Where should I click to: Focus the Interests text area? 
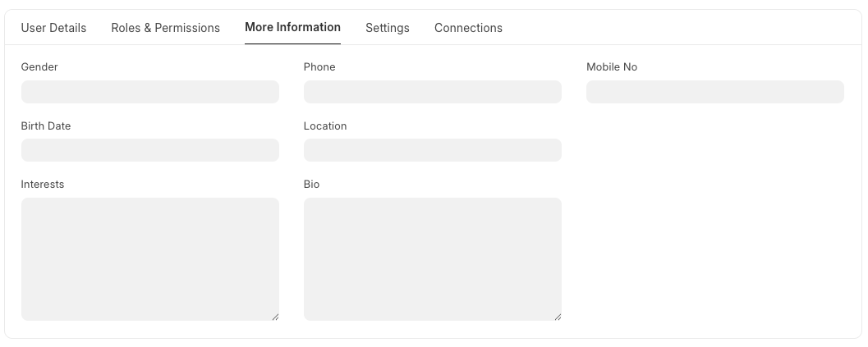tap(149, 258)
